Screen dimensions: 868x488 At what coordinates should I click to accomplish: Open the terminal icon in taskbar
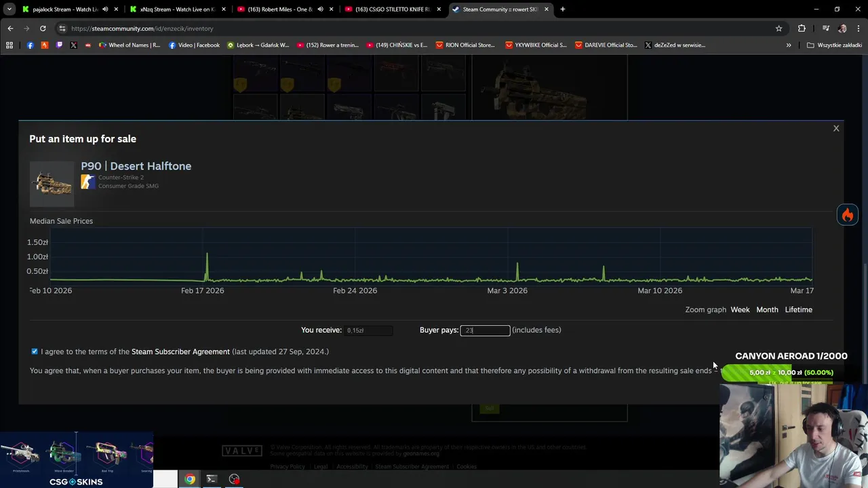tap(212, 479)
